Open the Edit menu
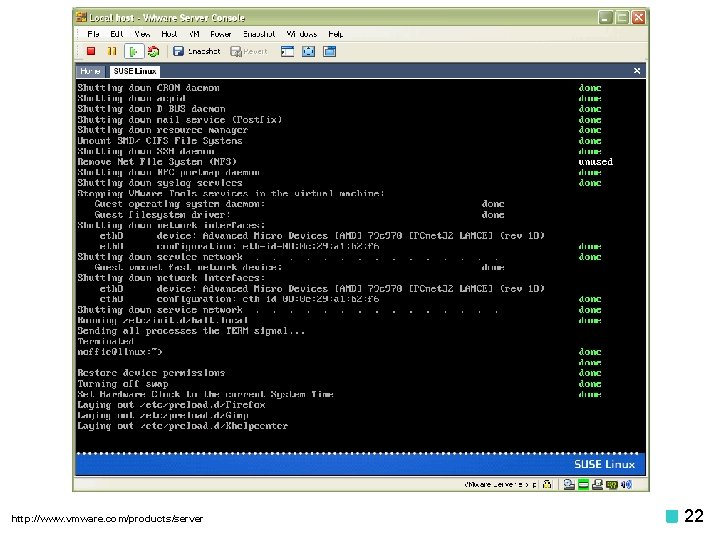720x540 pixels. (117, 34)
